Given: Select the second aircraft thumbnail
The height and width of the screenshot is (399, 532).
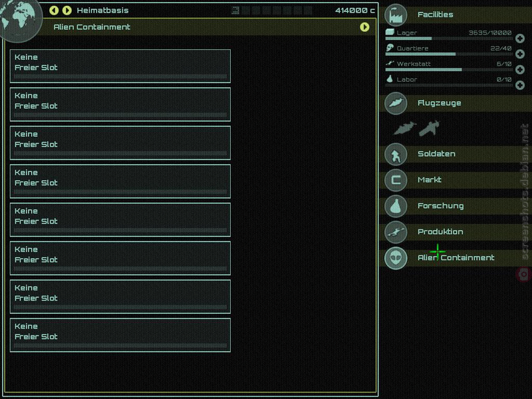Looking at the screenshot, I should pos(429,128).
